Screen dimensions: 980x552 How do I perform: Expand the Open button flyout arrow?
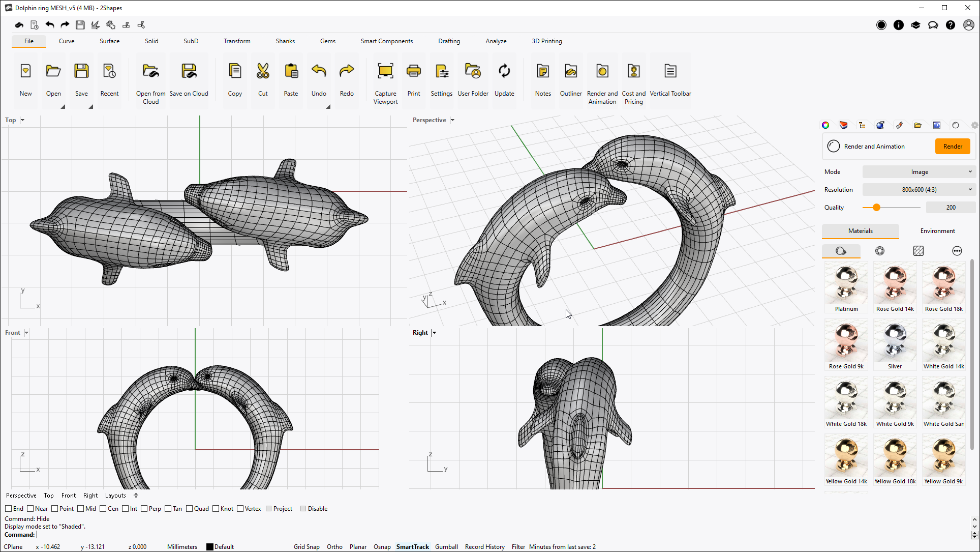[63, 106]
